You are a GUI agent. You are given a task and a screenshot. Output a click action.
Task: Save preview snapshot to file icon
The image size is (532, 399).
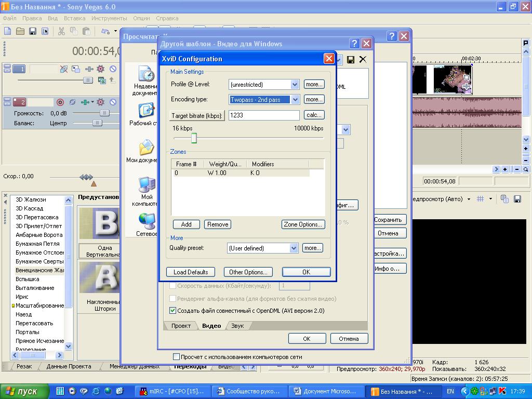coord(517,199)
